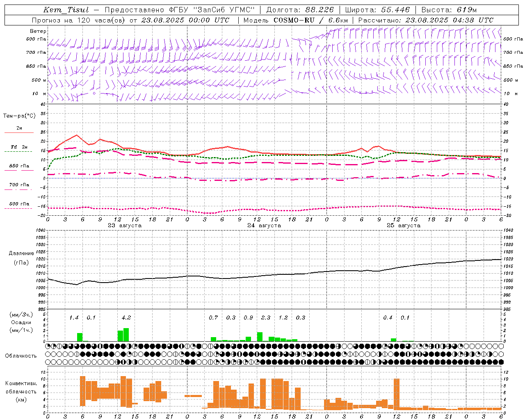Select the precipitation total 0.9
Screen dimensions: 525x420
[x=248, y=318]
